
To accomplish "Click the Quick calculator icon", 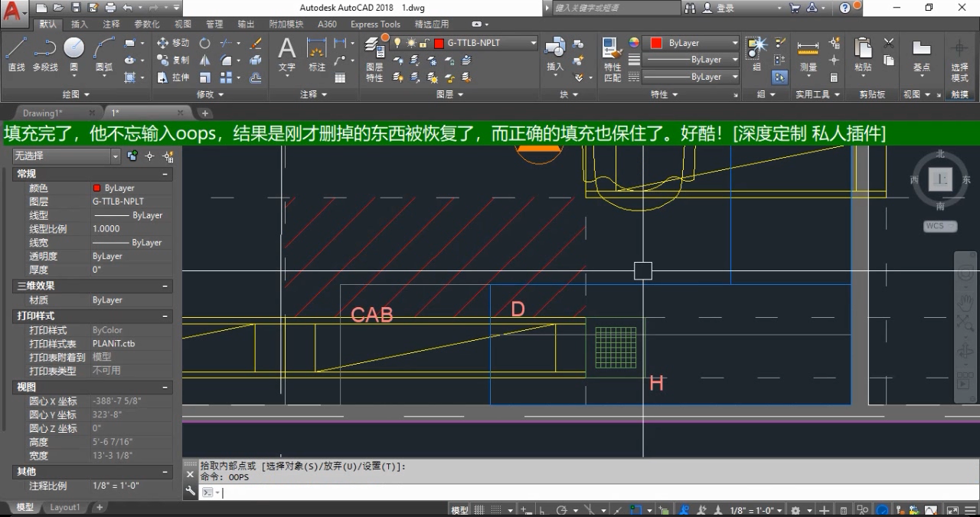I will click(x=834, y=77).
